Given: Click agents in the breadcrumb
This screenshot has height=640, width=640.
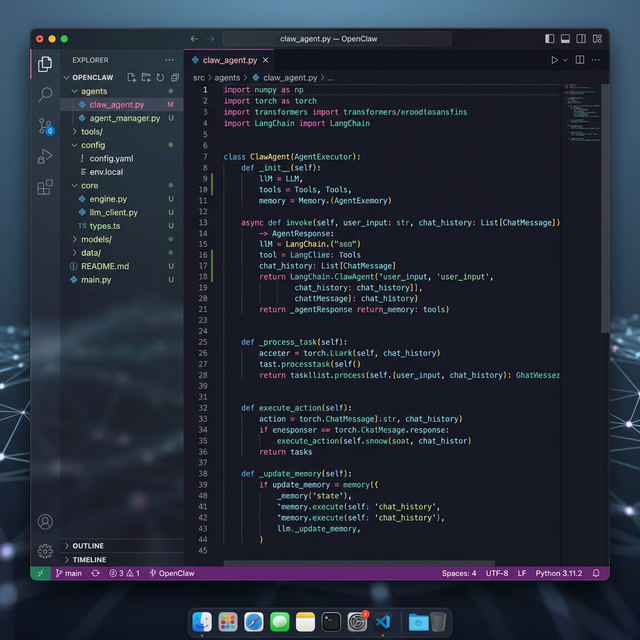Looking at the screenshot, I should (227, 78).
